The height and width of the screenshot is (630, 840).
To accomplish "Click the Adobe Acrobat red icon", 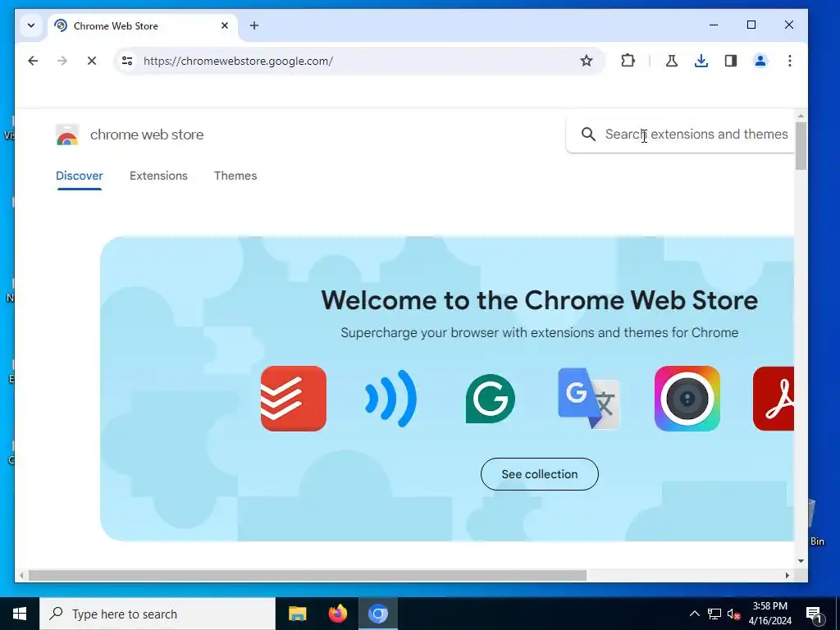I will point(774,399).
